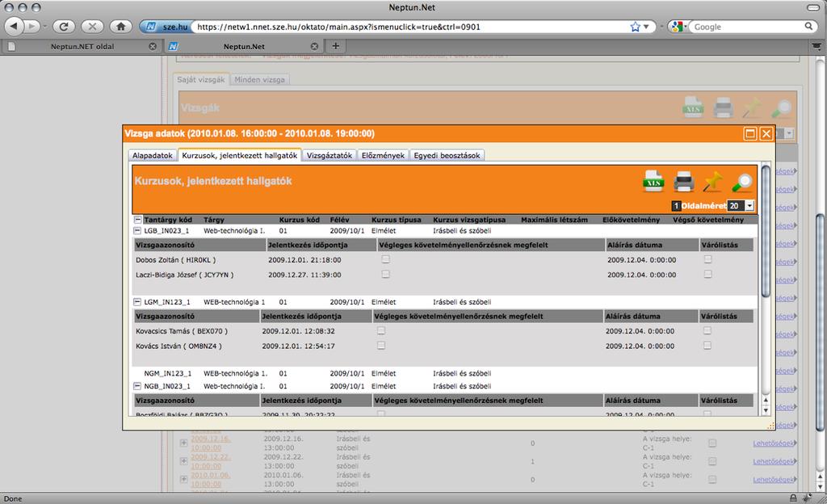Click the dialog resize grip corner
This screenshot has width=827, height=504.
click(x=770, y=426)
